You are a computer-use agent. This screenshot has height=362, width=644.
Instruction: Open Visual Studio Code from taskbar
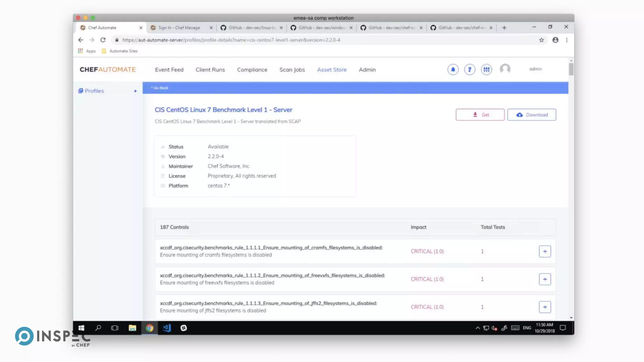click(166, 328)
